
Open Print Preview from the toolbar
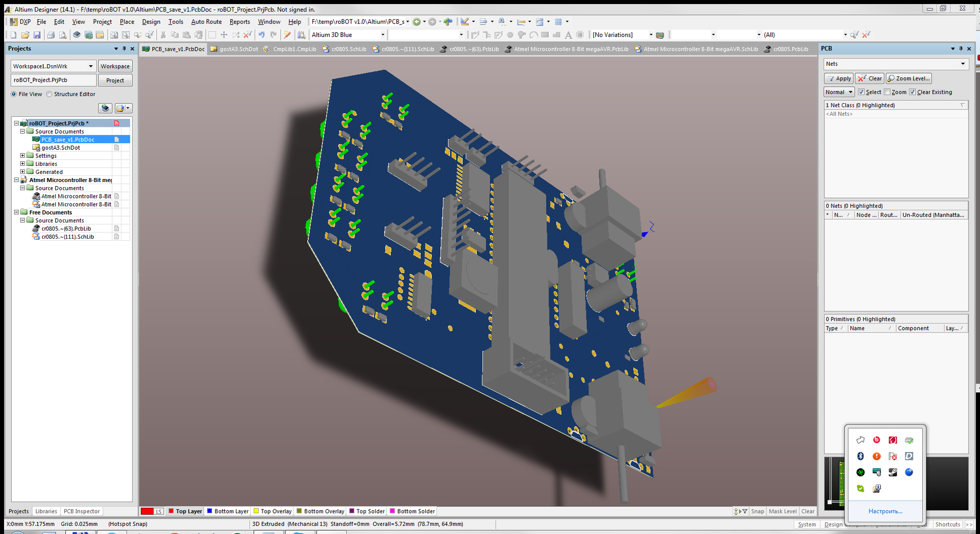63,35
